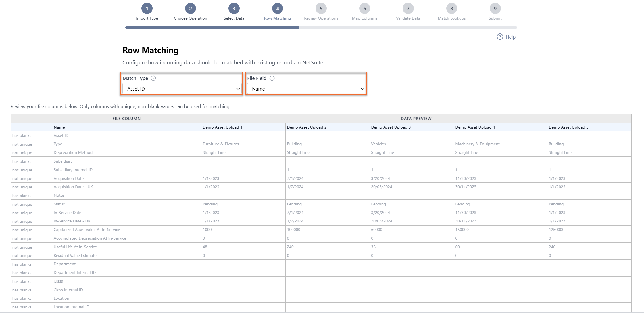
Task: Click the Asset ID file column cell
Action: click(126, 135)
